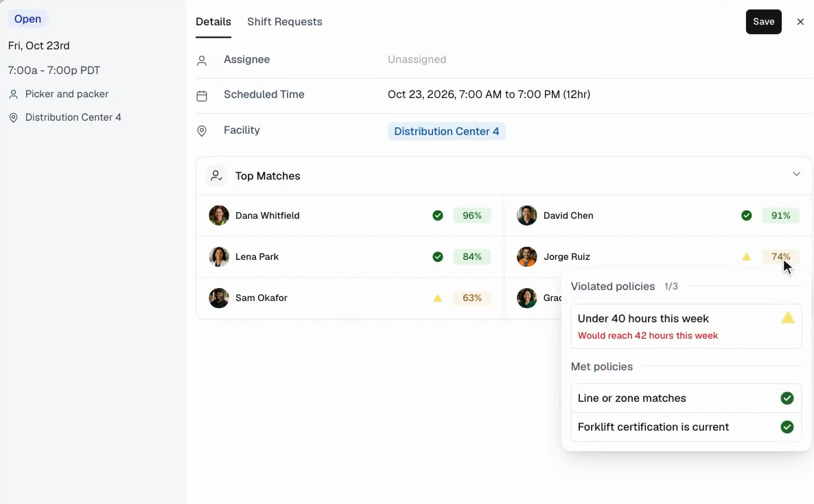Open the Distribution Center 4 facility chip

446,131
